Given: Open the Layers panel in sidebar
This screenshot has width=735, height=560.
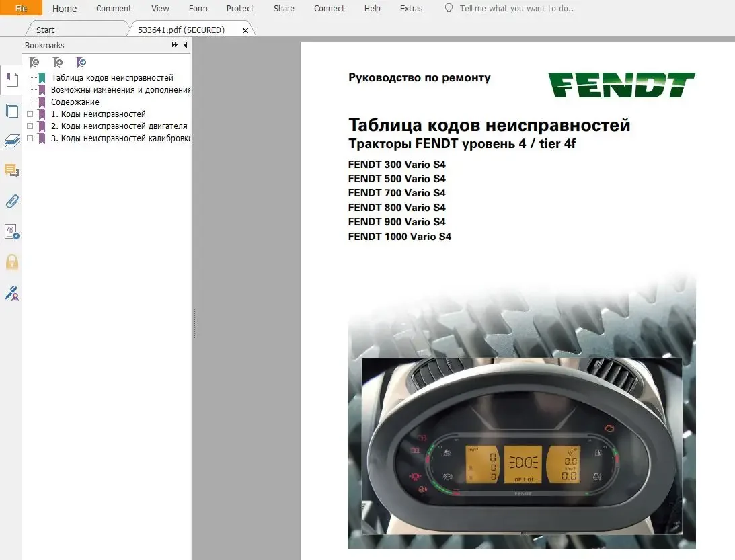Looking at the screenshot, I should coord(11,141).
